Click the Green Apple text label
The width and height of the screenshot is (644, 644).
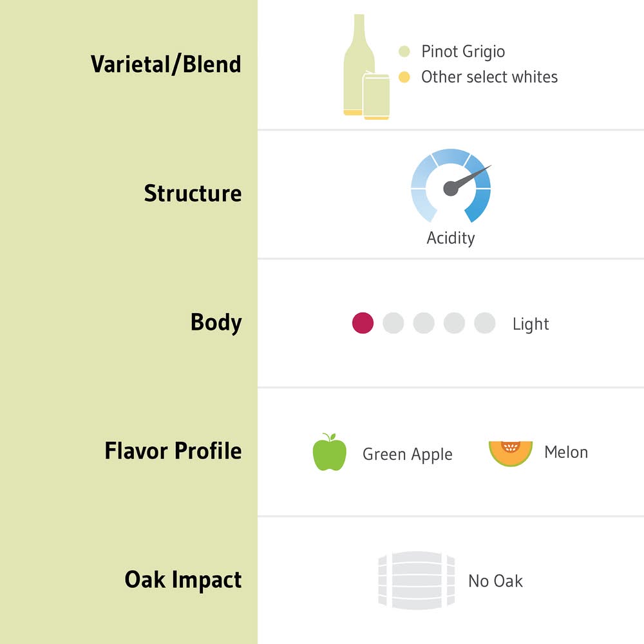pos(408,454)
